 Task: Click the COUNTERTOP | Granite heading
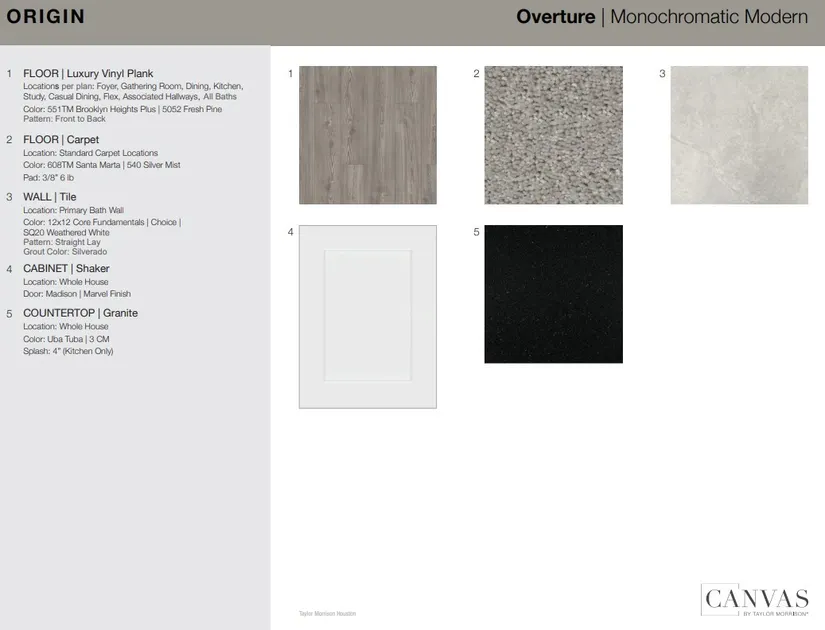[80, 313]
